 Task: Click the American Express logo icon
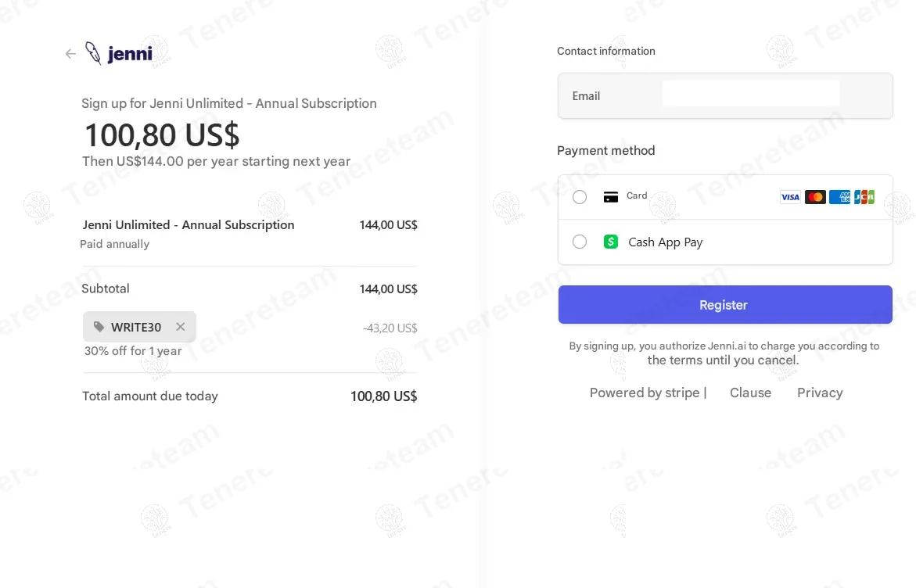click(839, 197)
